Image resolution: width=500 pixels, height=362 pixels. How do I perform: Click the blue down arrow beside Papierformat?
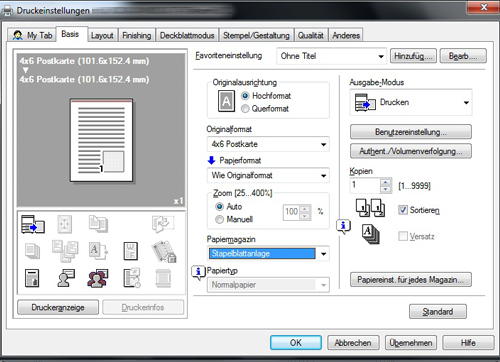211,160
